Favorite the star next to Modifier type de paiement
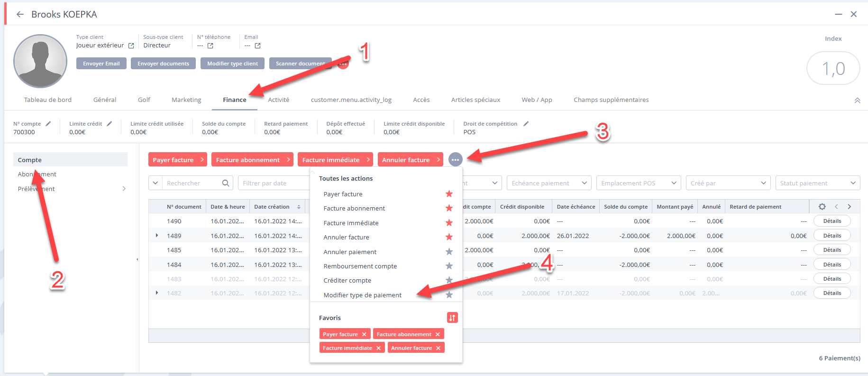 (449, 295)
